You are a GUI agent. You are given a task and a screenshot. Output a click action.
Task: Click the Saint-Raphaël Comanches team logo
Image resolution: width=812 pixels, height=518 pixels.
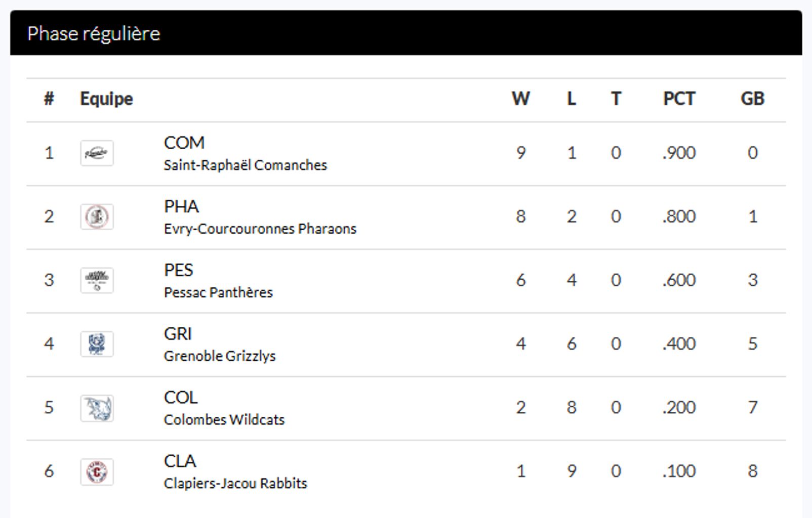tap(97, 153)
